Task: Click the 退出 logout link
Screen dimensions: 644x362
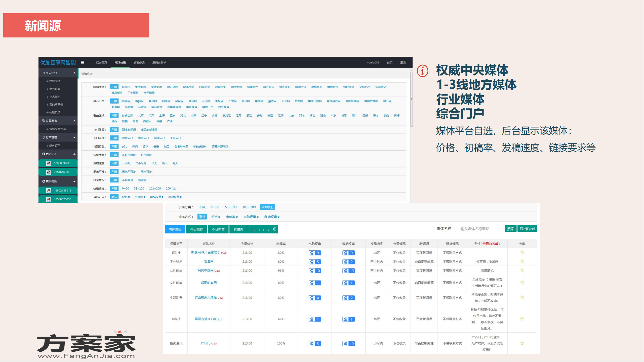Action: tap(403, 63)
